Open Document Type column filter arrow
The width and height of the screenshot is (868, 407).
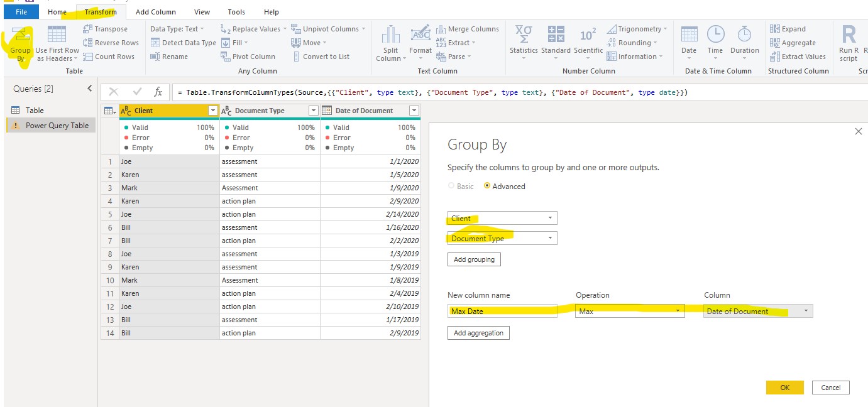313,111
